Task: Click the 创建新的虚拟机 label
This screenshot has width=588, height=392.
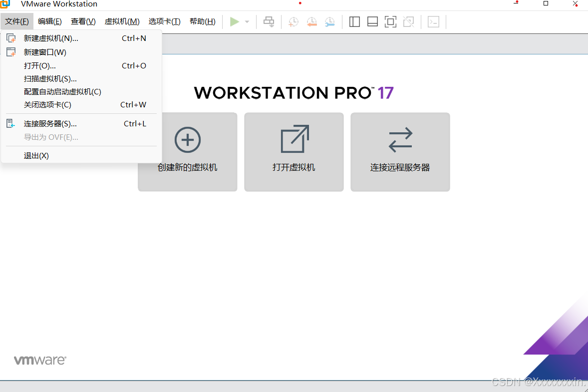Action: tap(188, 167)
